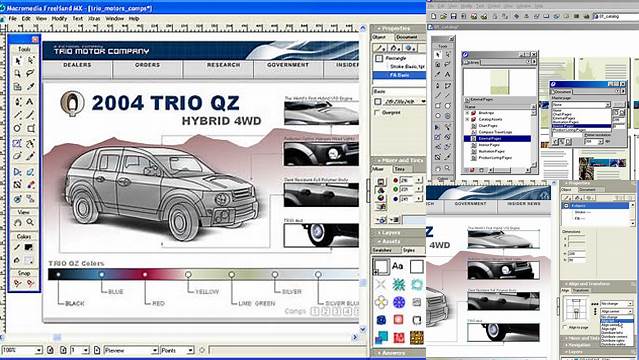Toggle the Overprint checkbox

(x=377, y=112)
